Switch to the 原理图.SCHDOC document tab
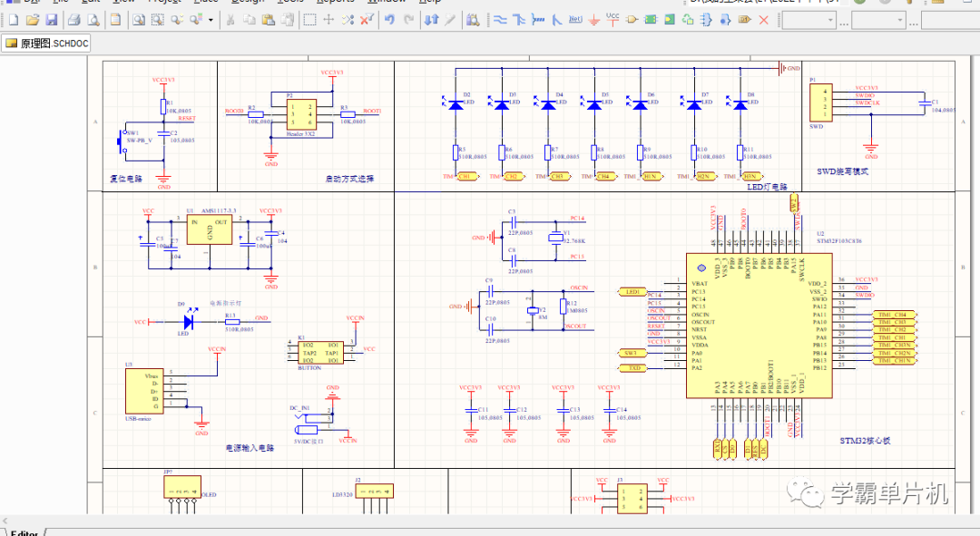This screenshot has height=536, width=980. 46,44
